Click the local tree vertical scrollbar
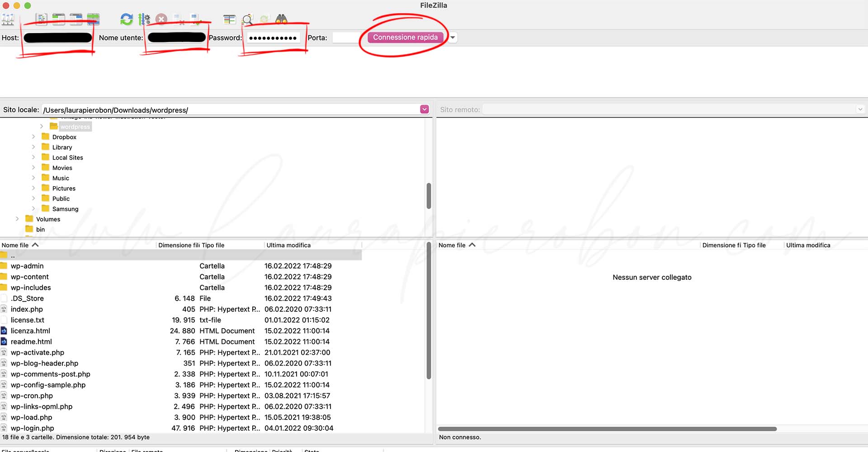 coord(429,196)
